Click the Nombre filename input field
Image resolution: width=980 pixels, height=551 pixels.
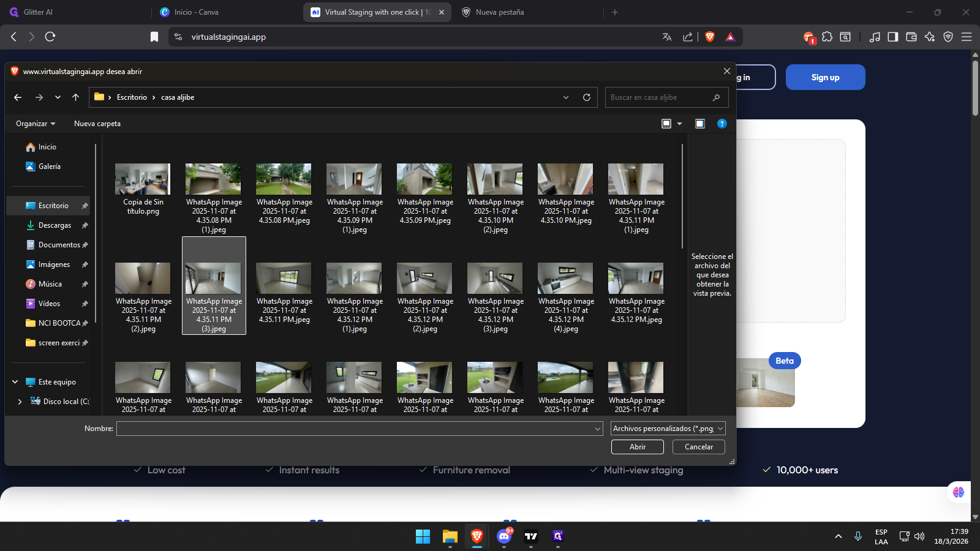click(x=355, y=429)
